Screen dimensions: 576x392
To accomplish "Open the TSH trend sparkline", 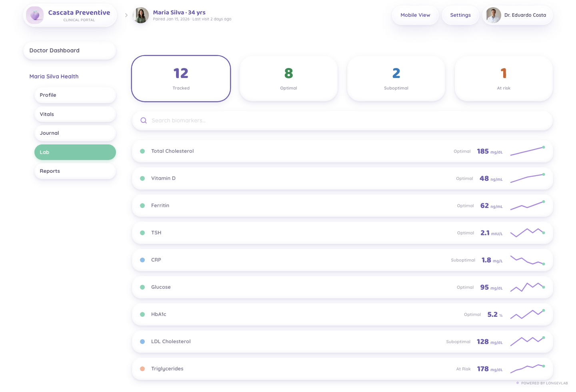I will (x=528, y=233).
